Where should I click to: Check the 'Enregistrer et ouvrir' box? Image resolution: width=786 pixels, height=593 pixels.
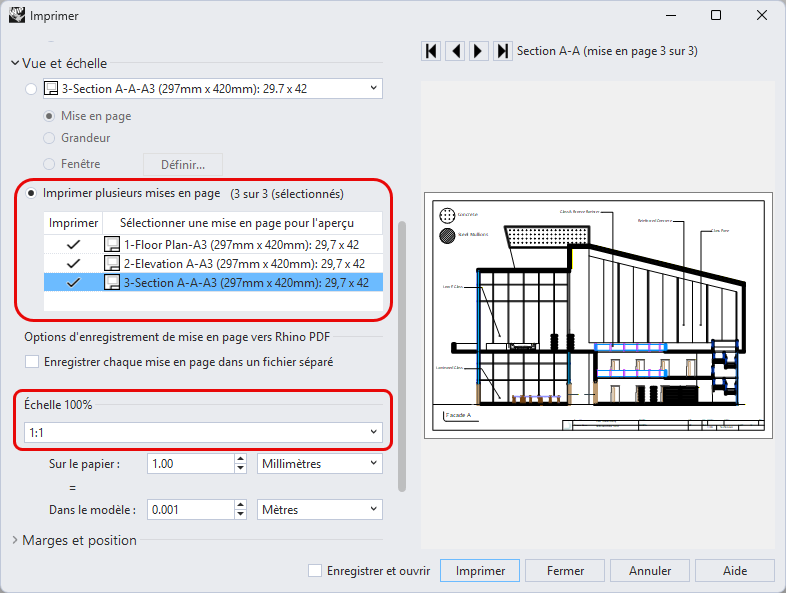click(x=316, y=571)
